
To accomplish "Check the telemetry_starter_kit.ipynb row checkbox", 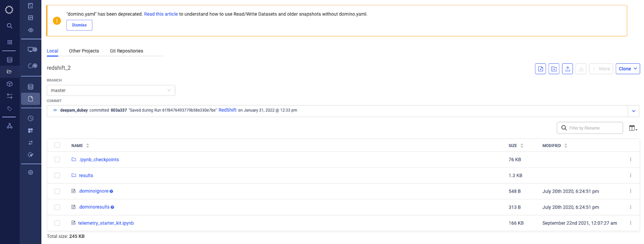I will click(57, 223).
